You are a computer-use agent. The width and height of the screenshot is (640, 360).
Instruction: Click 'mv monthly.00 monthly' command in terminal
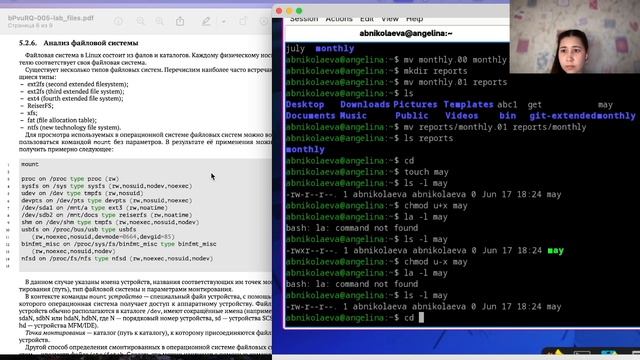coord(455,60)
